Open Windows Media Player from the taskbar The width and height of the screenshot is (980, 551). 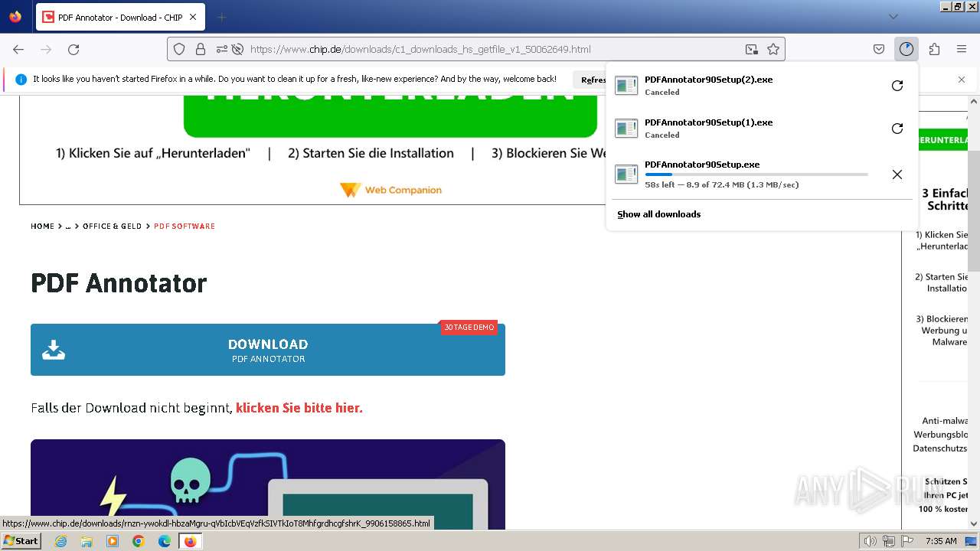click(x=113, y=541)
